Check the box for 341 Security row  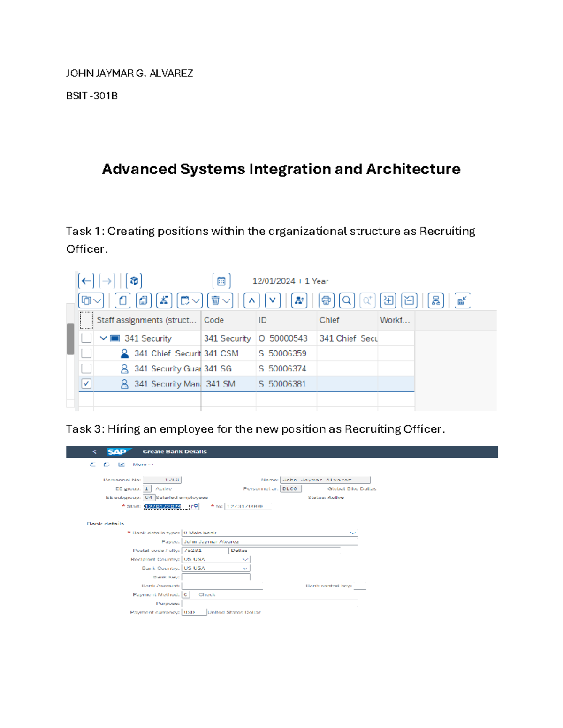click(x=86, y=338)
